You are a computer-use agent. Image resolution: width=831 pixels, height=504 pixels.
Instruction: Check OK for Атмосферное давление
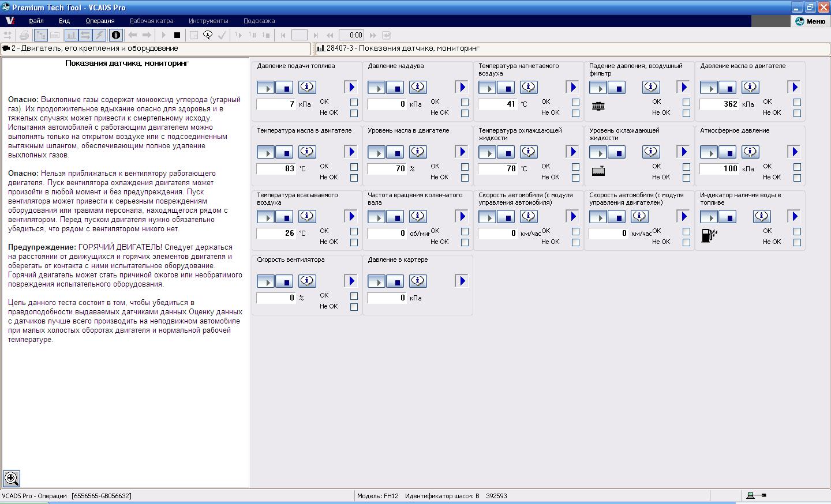click(797, 167)
